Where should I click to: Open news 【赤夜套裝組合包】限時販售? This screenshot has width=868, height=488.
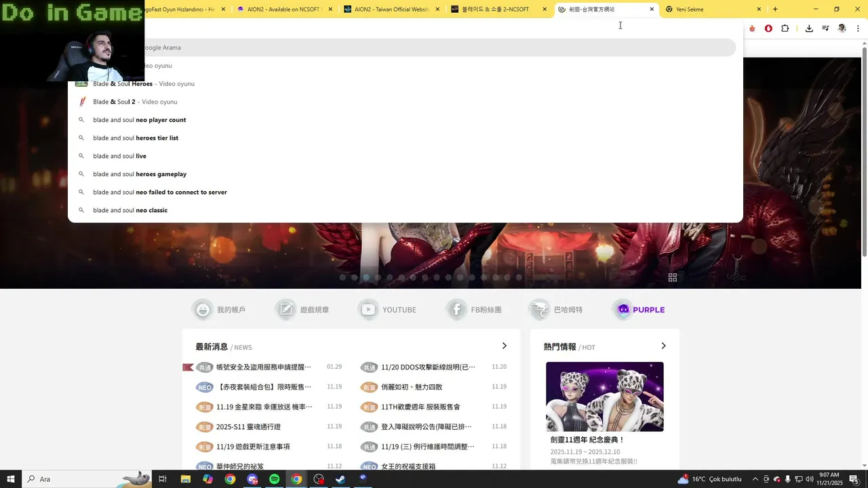pyautogui.click(x=264, y=387)
